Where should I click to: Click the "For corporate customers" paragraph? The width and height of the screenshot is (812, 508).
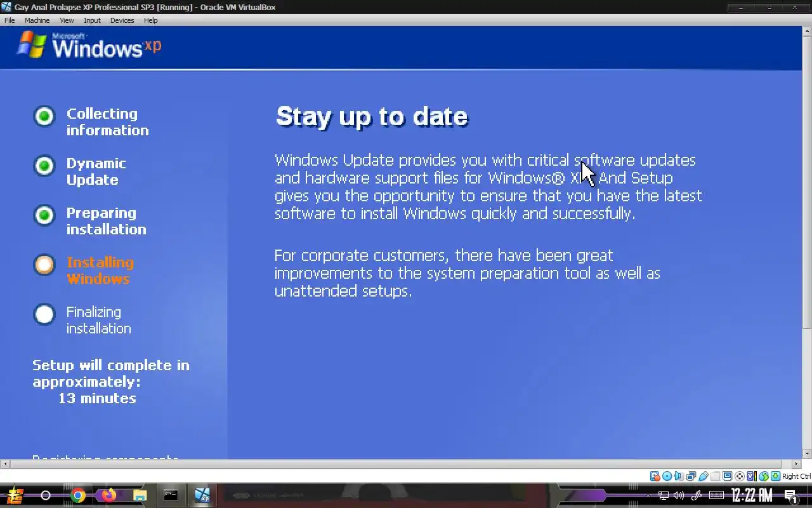click(x=467, y=273)
